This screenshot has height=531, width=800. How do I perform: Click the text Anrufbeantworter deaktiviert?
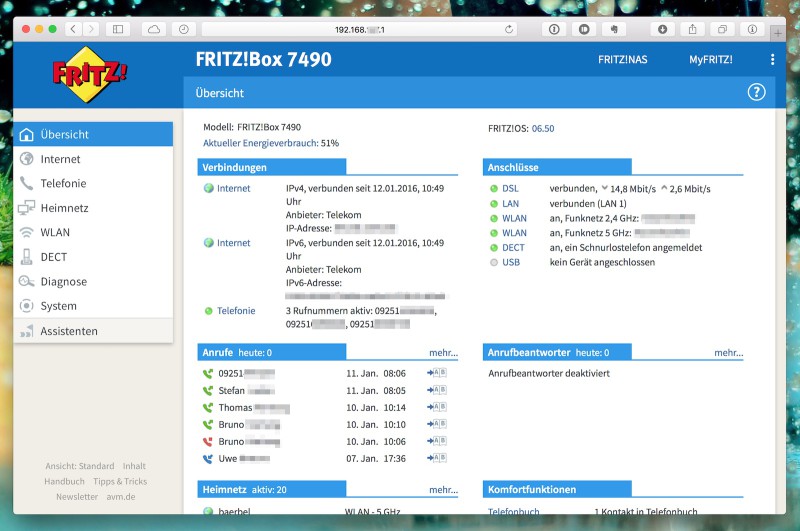click(x=549, y=373)
